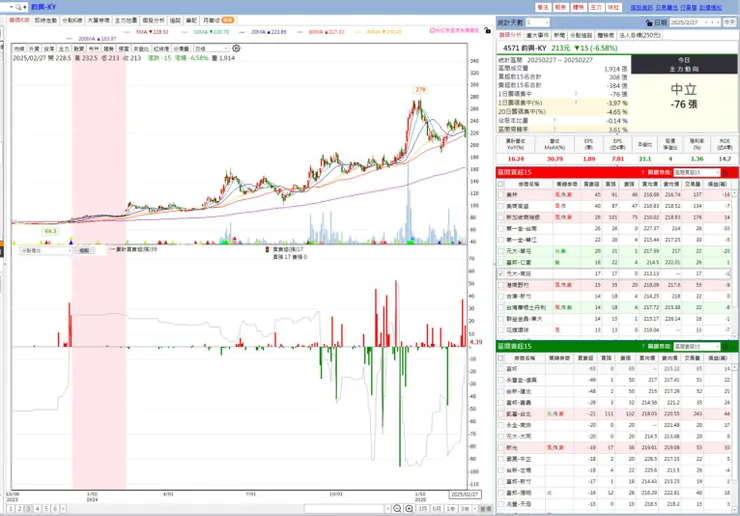The width and height of the screenshot is (740, 516).
Task: Expand more pages arrow after page 6
Action: (x=63, y=508)
